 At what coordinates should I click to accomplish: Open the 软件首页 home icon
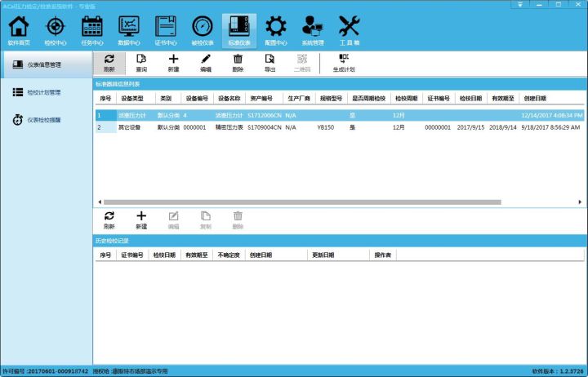[18, 29]
